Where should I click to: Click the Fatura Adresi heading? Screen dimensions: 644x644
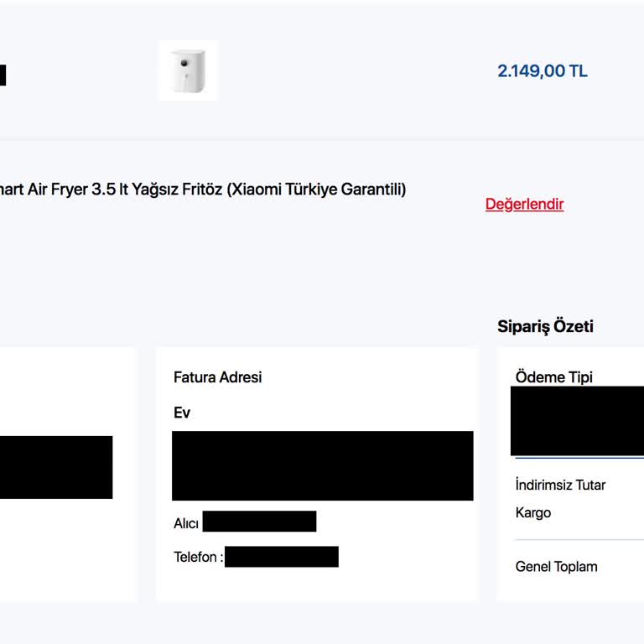click(217, 377)
